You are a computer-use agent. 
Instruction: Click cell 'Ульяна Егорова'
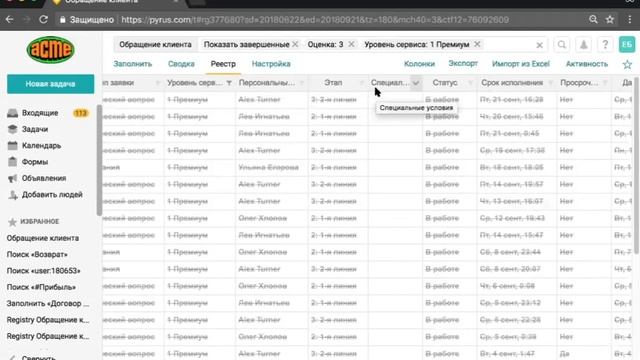click(x=268, y=167)
